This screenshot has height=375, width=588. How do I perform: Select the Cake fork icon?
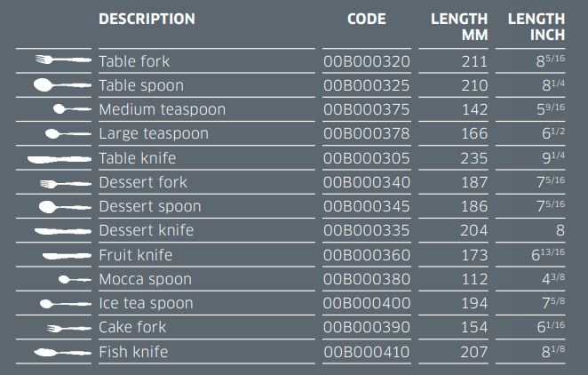pyautogui.click(x=68, y=329)
